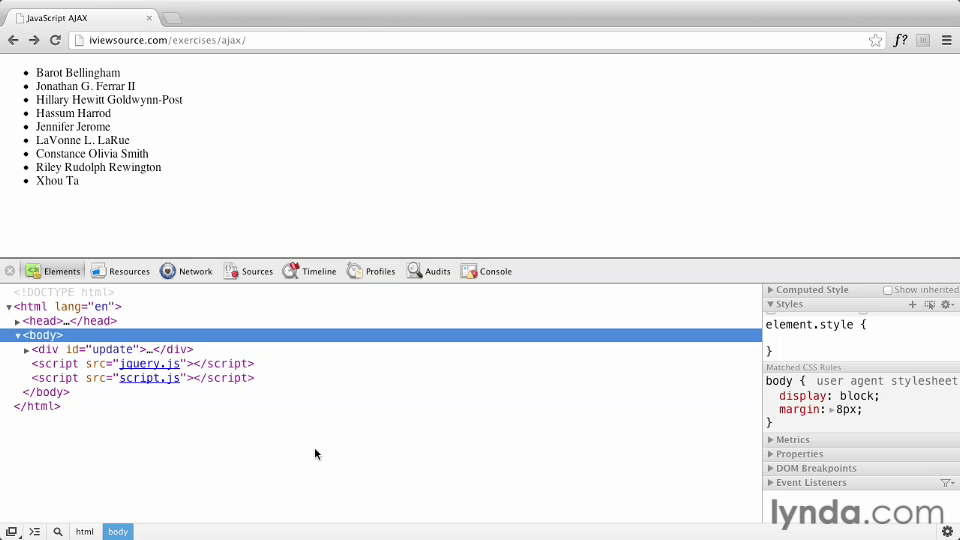Open the Elements panel
This screenshot has height=540, width=960.
coord(53,271)
